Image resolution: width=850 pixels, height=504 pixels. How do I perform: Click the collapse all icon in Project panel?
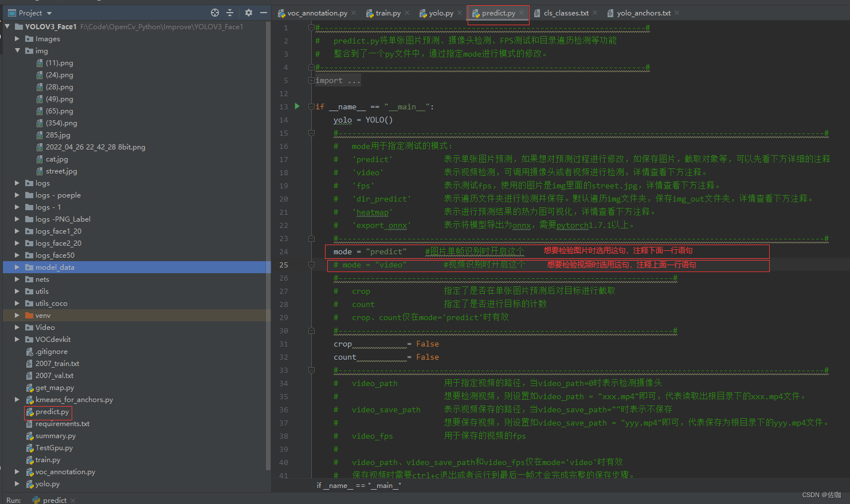point(230,13)
